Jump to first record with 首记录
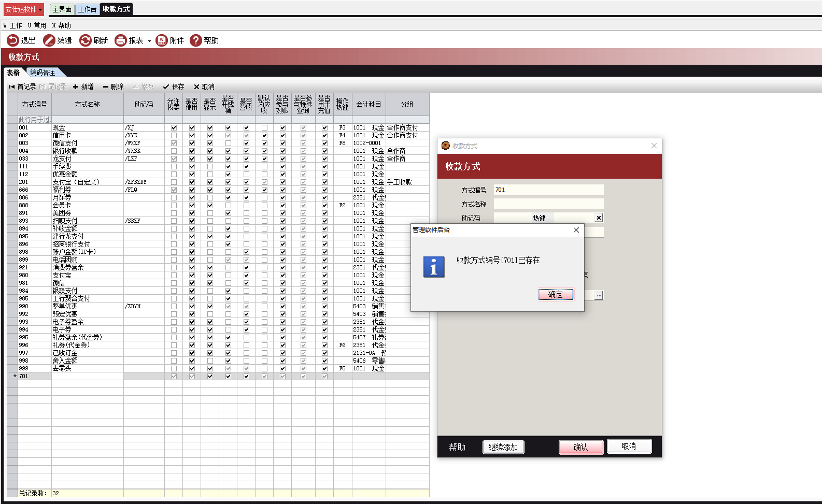822x504 pixels. coord(22,87)
